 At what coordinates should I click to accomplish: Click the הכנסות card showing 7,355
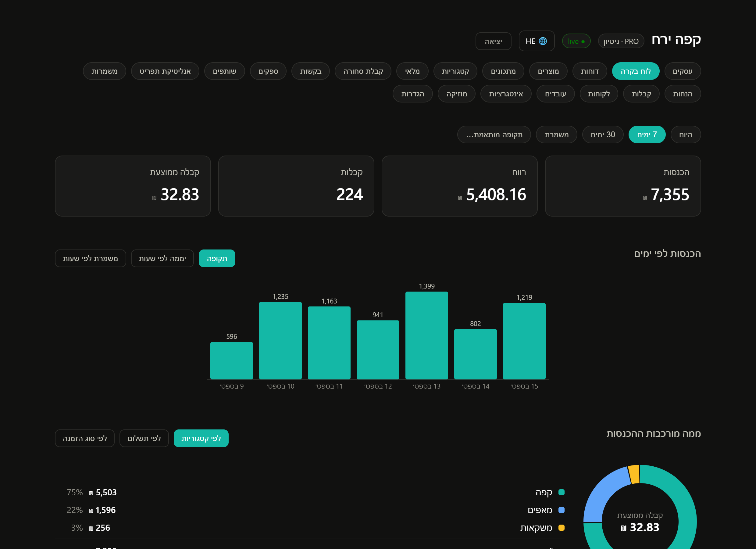pyautogui.click(x=623, y=186)
